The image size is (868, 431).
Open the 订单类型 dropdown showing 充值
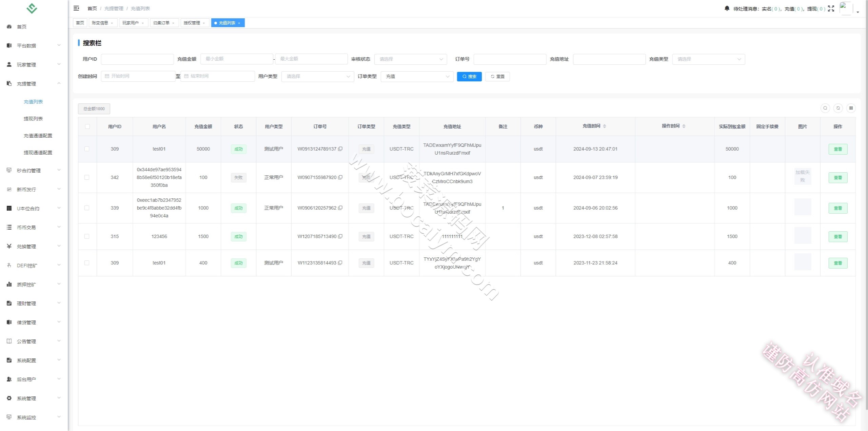pyautogui.click(x=417, y=76)
